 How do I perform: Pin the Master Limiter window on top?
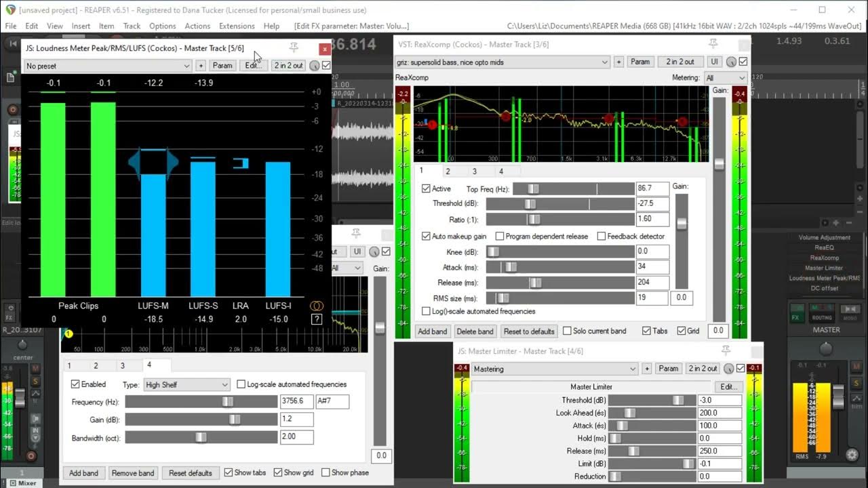tap(726, 350)
